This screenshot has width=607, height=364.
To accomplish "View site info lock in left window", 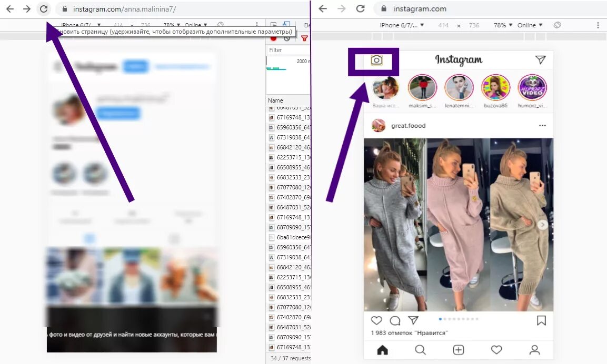I will click(x=65, y=9).
